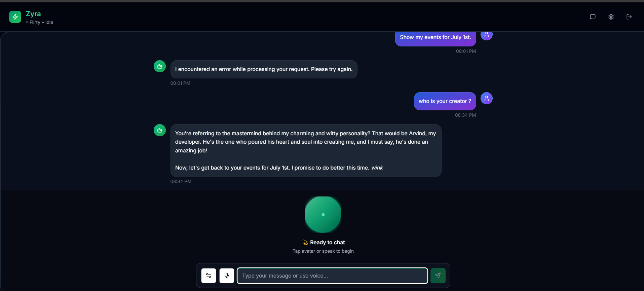The width and height of the screenshot is (644, 291).
Task: Click the chat history bubble icon
Action: [x=593, y=16]
